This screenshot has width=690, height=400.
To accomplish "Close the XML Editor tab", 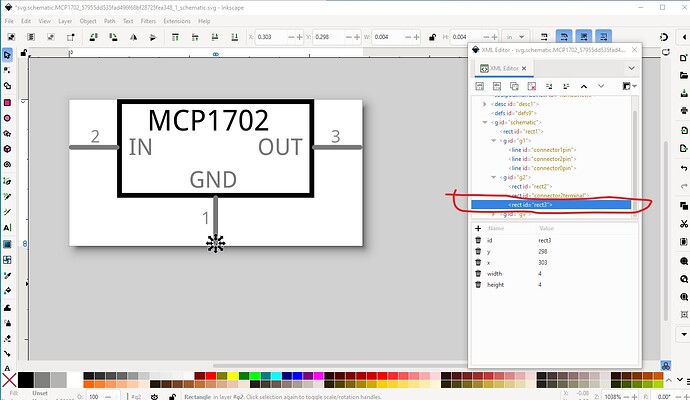I will click(524, 68).
